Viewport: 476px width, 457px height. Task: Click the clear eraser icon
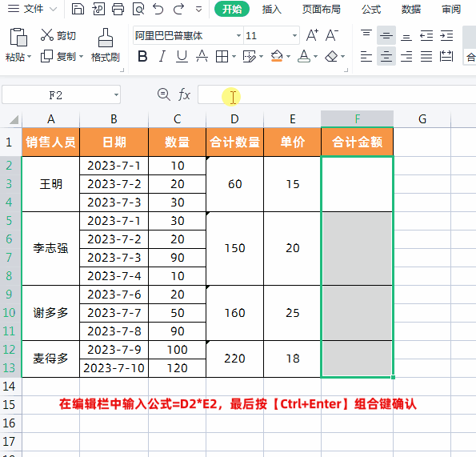point(331,57)
